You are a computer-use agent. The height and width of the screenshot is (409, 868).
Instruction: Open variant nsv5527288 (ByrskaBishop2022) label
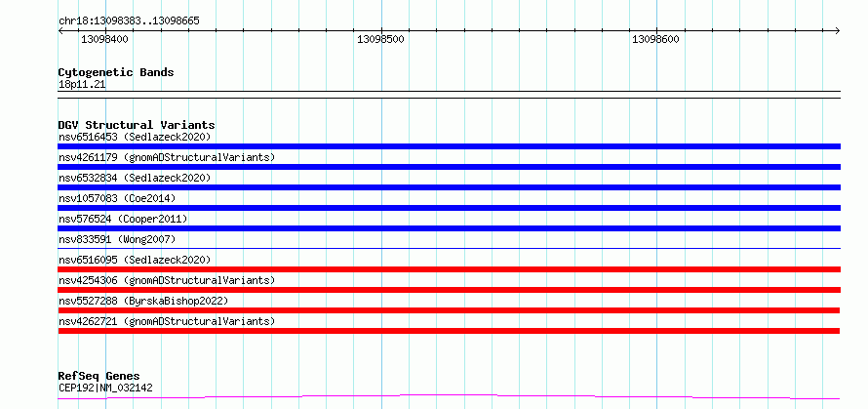click(x=143, y=301)
